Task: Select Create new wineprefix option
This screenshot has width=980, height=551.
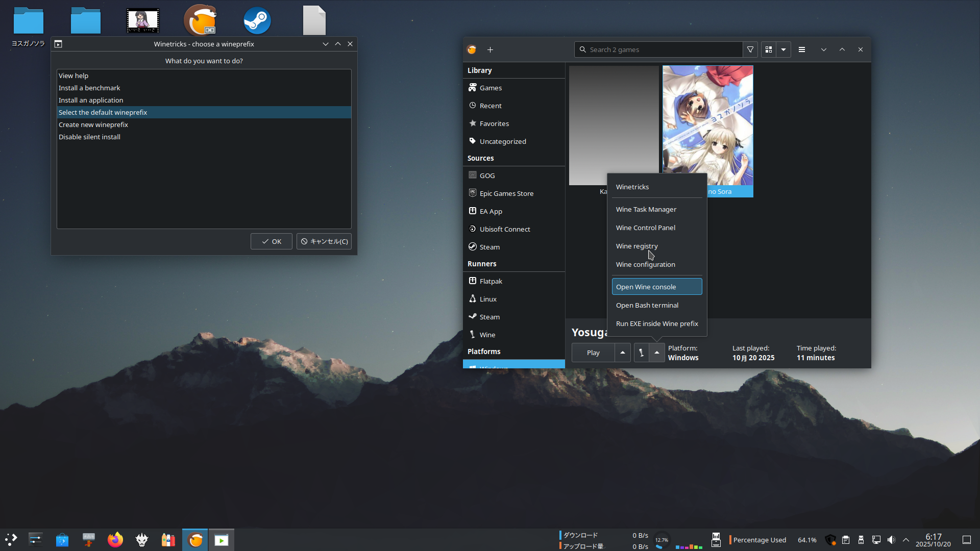Action: 93,124
